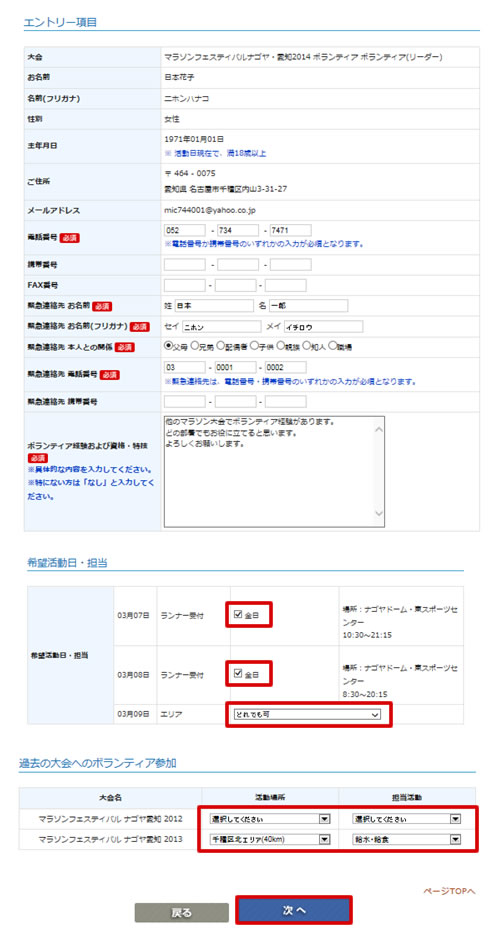Click the エントリー項目 section heading
The height and width of the screenshot is (938, 492).
60,23
